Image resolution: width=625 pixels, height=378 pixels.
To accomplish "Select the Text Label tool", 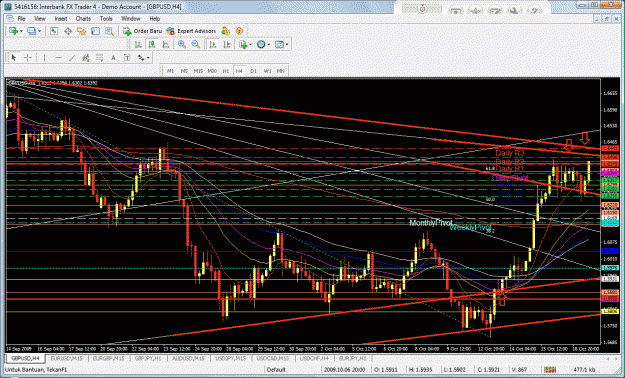I will (127, 58).
